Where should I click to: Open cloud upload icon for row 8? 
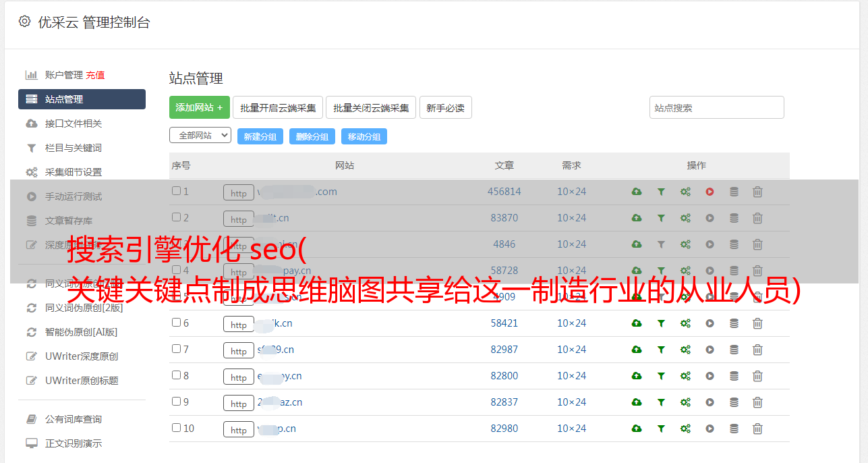tap(637, 376)
